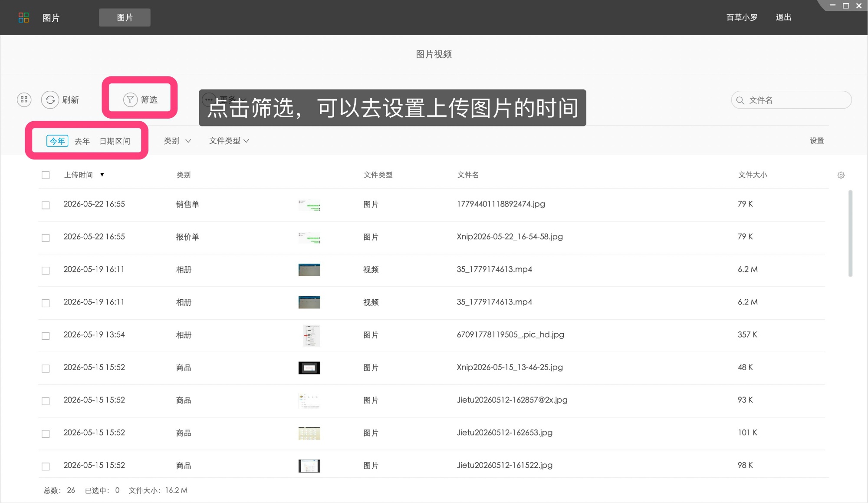This screenshot has height=503, width=868.
Task: Open thumbnail of 17794401118892474.jpg
Action: click(309, 205)
